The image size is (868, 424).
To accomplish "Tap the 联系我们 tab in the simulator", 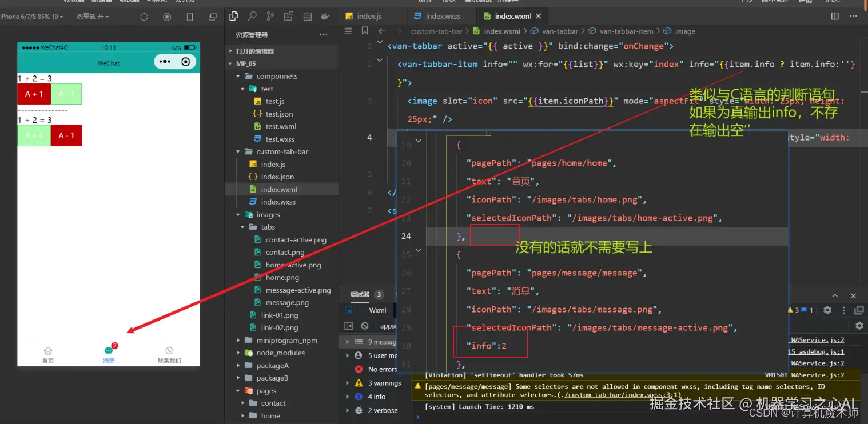I will [169, 355].
